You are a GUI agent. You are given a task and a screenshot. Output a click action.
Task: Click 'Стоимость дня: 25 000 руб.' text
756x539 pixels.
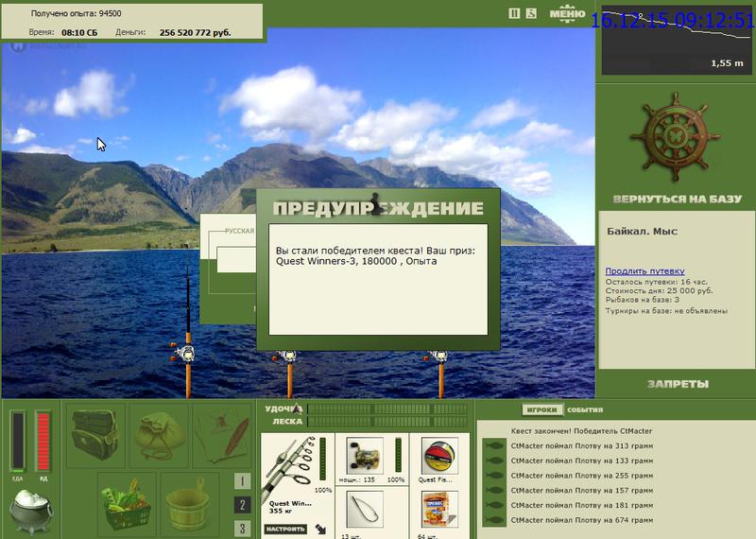click(659, 290)
